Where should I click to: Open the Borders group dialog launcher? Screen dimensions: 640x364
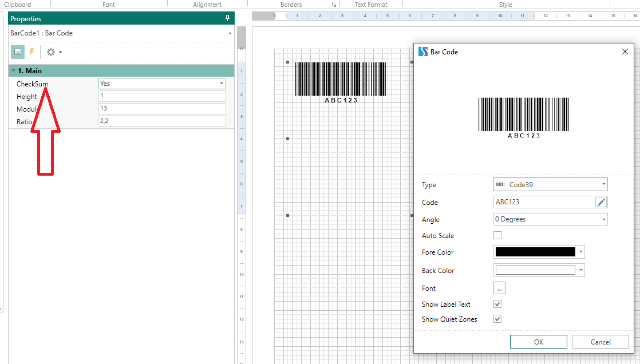coord(334,5)
